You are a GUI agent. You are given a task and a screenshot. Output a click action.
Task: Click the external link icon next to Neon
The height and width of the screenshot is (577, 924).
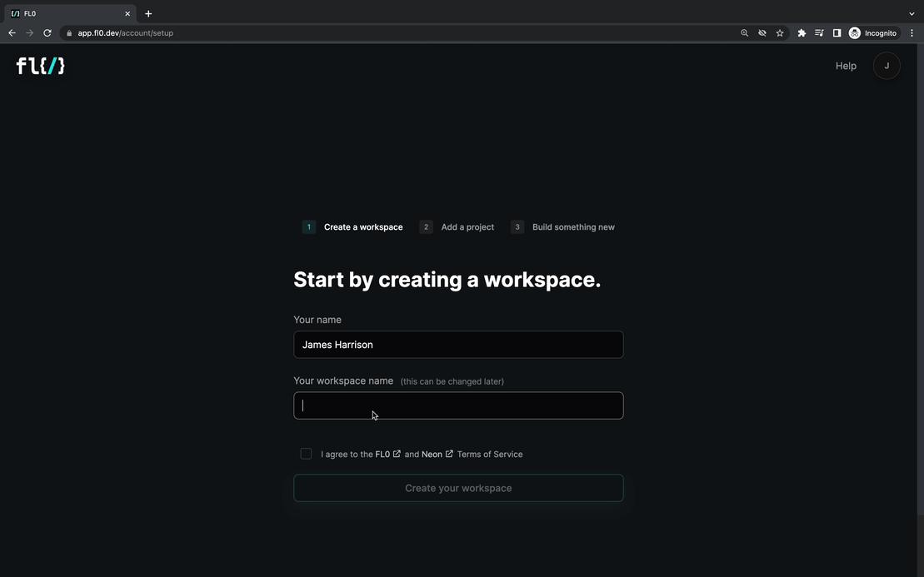(449, 453)
